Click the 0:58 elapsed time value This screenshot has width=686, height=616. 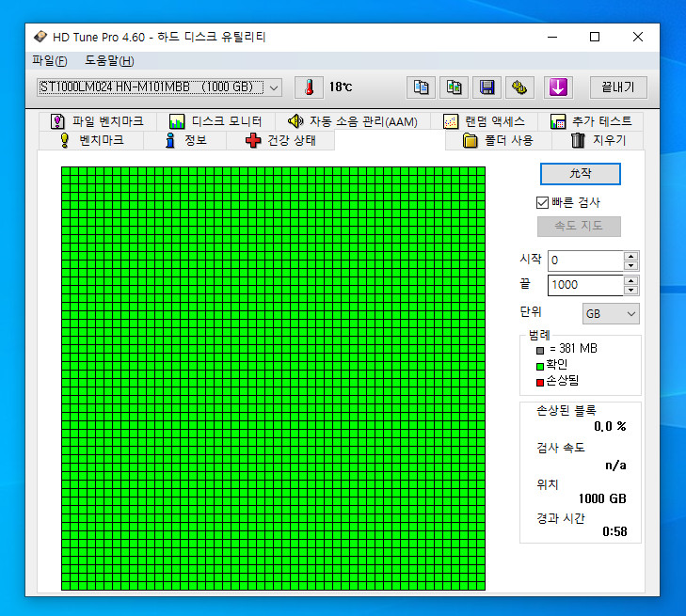tap(614, 531)
